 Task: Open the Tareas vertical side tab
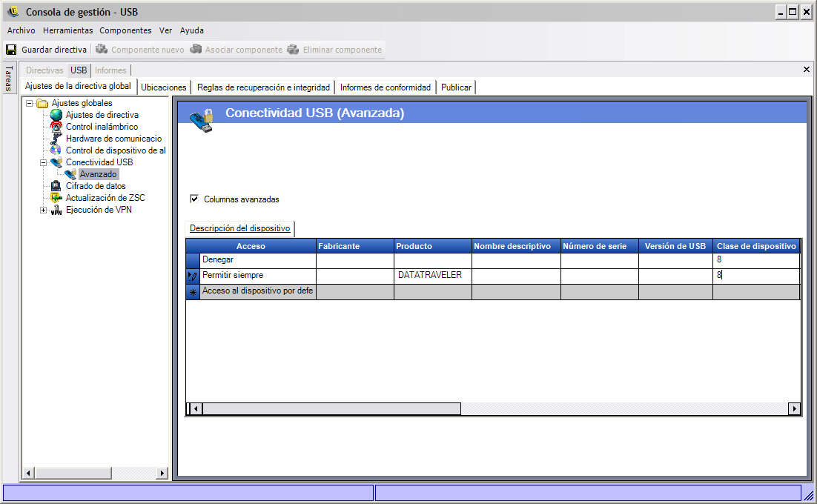tap(8, 78)
